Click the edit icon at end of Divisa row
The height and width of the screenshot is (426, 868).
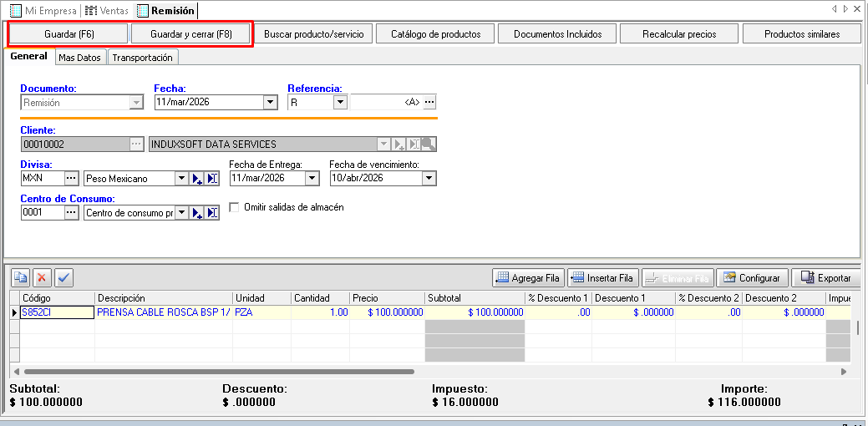pyautogui.click(x=212, y=179)
